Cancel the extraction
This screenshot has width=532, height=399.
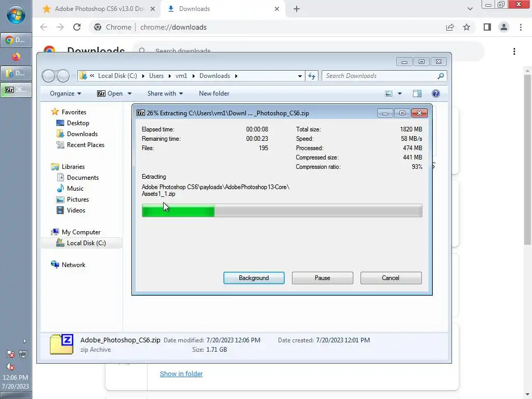391,278
